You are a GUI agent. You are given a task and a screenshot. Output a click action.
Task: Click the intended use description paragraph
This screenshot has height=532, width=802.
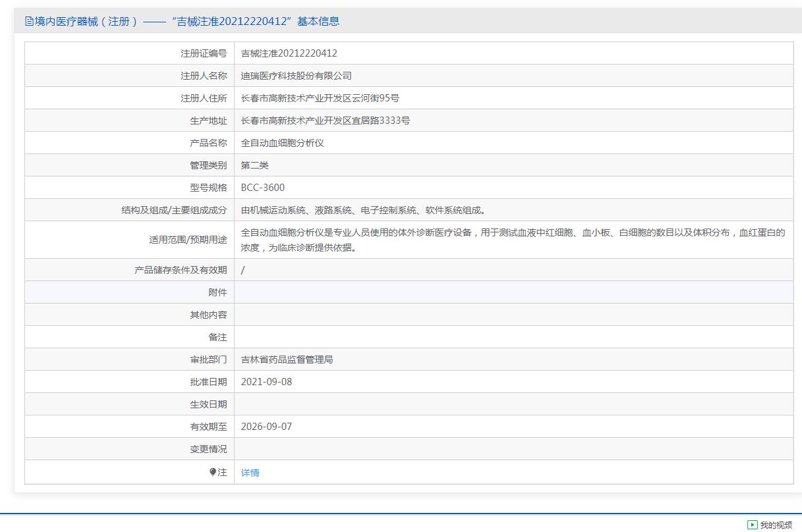coord(513,240)
